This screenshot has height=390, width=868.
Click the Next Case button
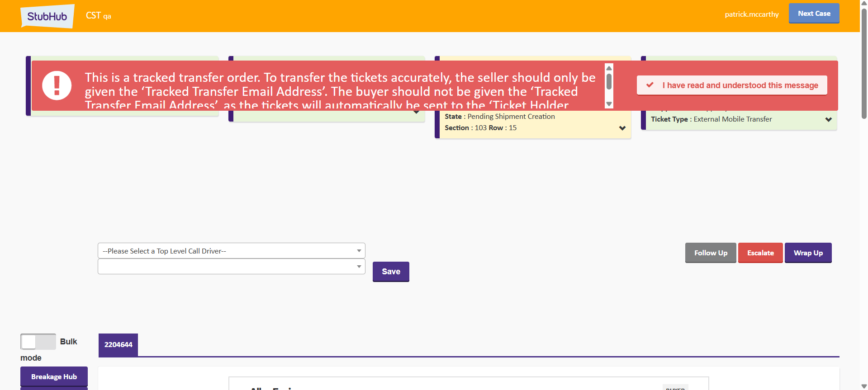pos(814,14)
